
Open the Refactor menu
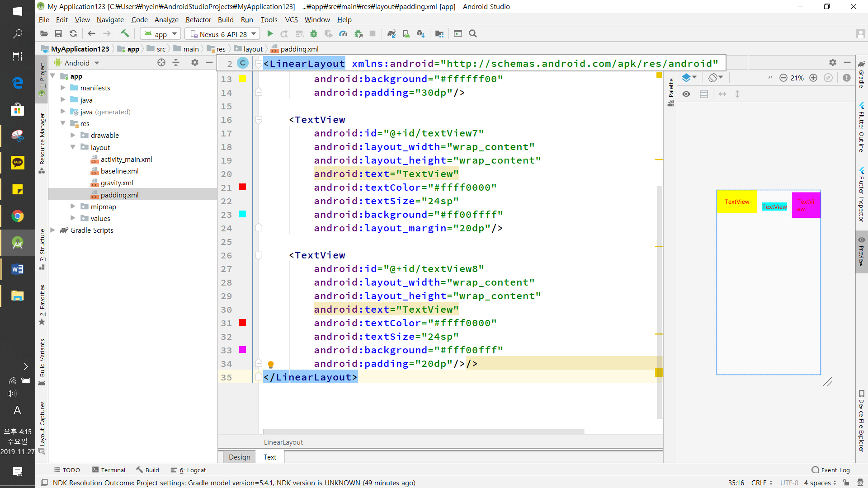tap(198, 20)
